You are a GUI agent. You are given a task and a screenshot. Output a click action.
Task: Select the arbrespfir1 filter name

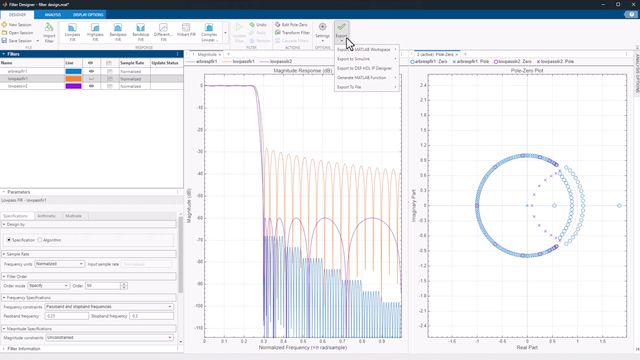18,71
